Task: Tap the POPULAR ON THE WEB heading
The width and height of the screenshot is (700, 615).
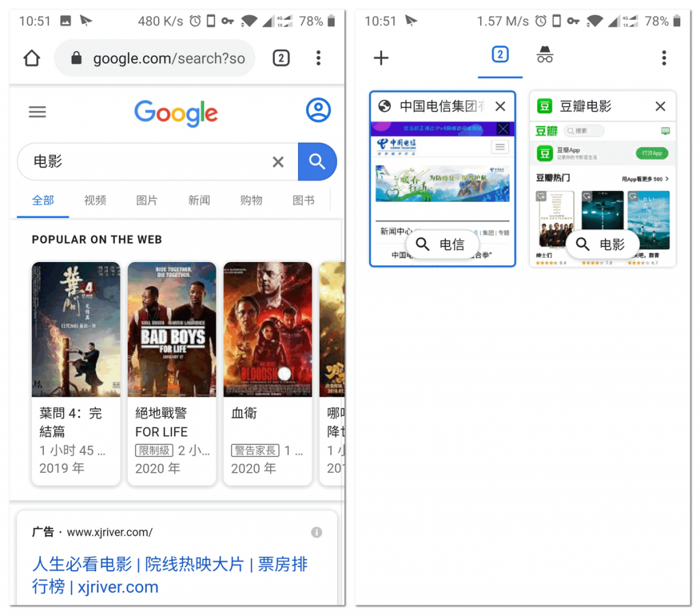Action: [x=97, y=240]
